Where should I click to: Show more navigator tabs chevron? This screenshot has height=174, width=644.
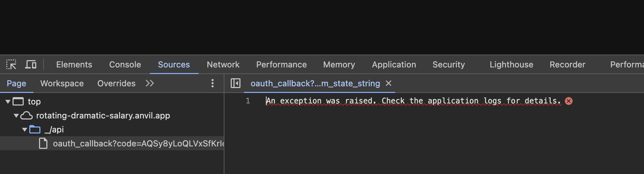pyautogui.click(x=150, y=83)
